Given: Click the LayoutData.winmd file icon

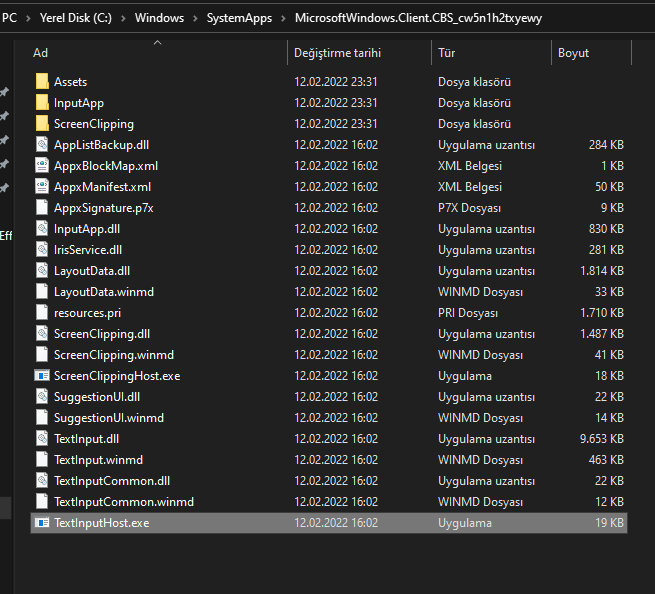Looking at the screenshot, I should [42, 292].
